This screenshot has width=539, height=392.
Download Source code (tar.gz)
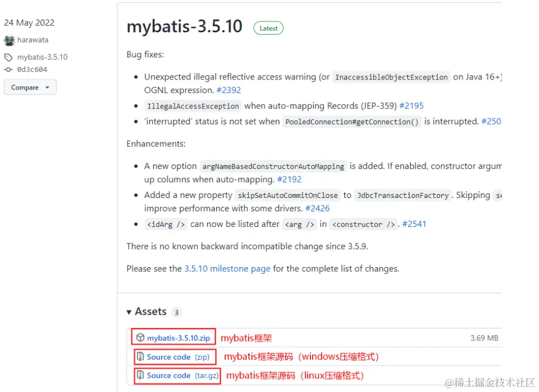point(183,376)
